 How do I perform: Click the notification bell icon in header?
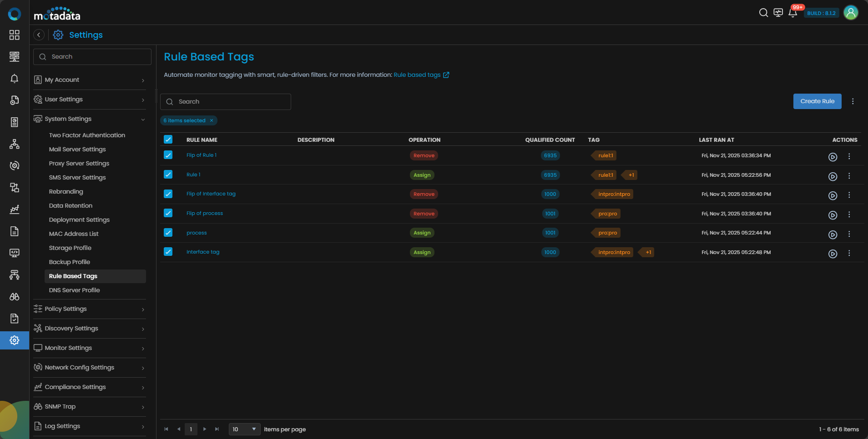(x=792, y=13)
